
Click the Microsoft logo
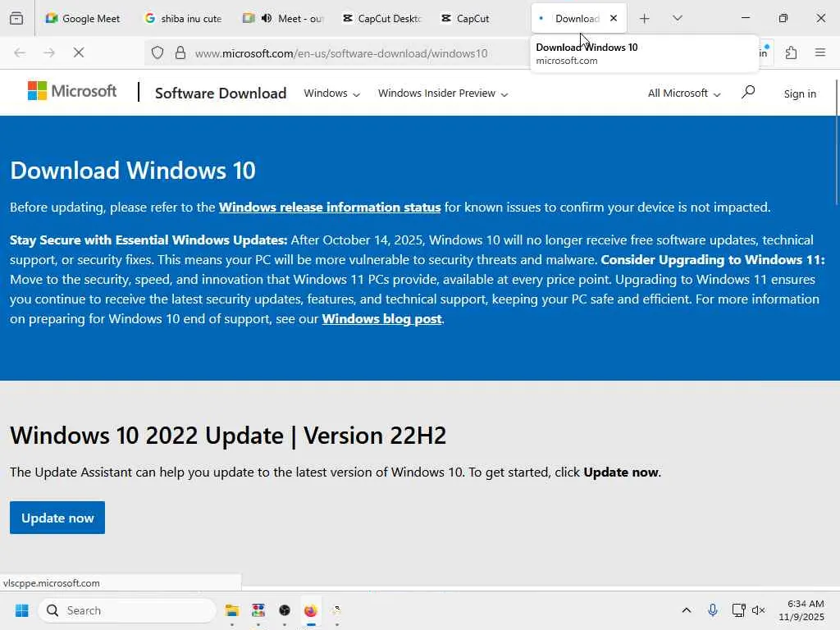coord(72,91)
